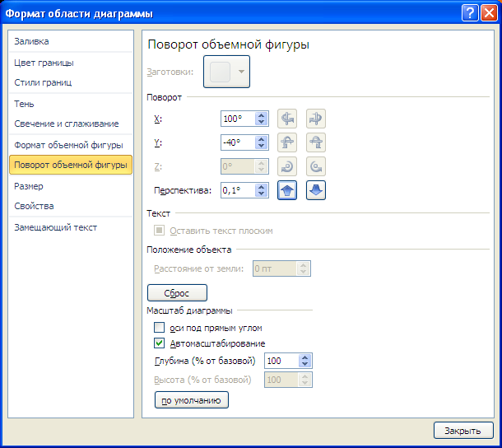Click the Глубина field showing 100

point(281,361)
